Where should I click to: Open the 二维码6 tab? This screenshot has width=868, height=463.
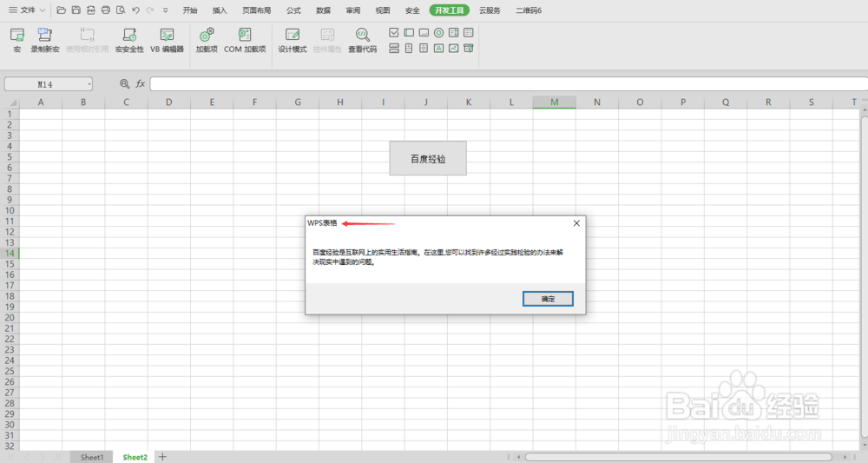pyautogui.click(x=529, y=10)
